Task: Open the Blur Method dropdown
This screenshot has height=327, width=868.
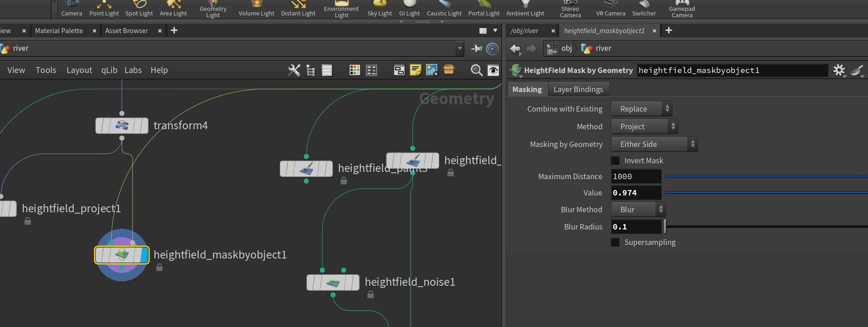Action: point(638,210)
